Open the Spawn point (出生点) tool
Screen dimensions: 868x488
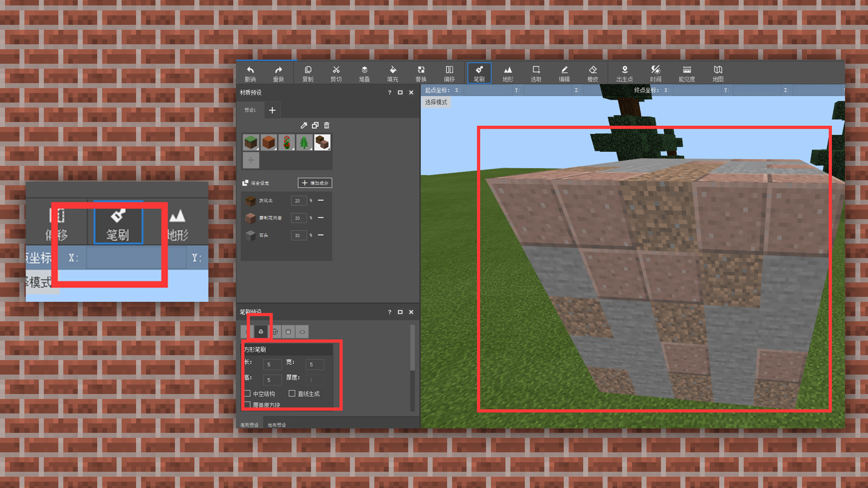click(625, 73)
